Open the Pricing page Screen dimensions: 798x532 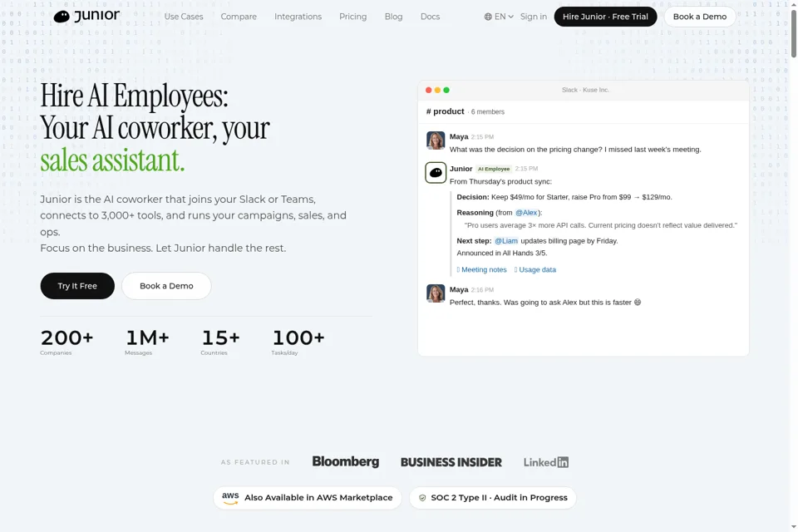pos(353,17)
